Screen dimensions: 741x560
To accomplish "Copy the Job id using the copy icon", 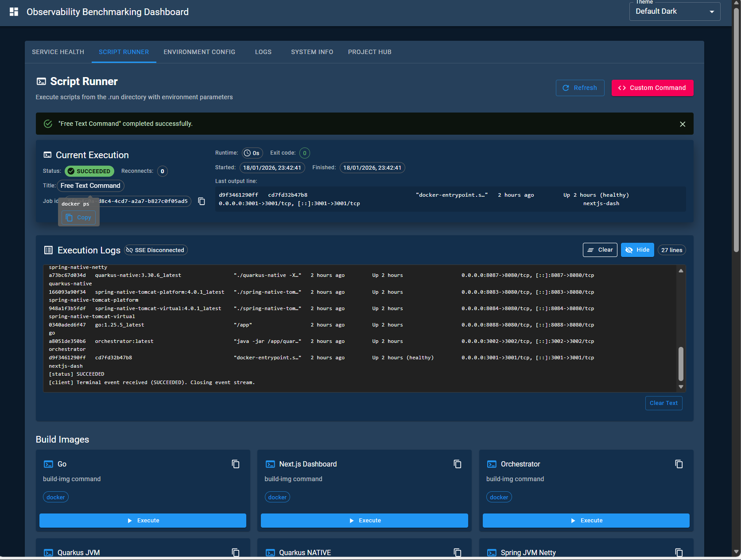I will [x=202, y=201].
